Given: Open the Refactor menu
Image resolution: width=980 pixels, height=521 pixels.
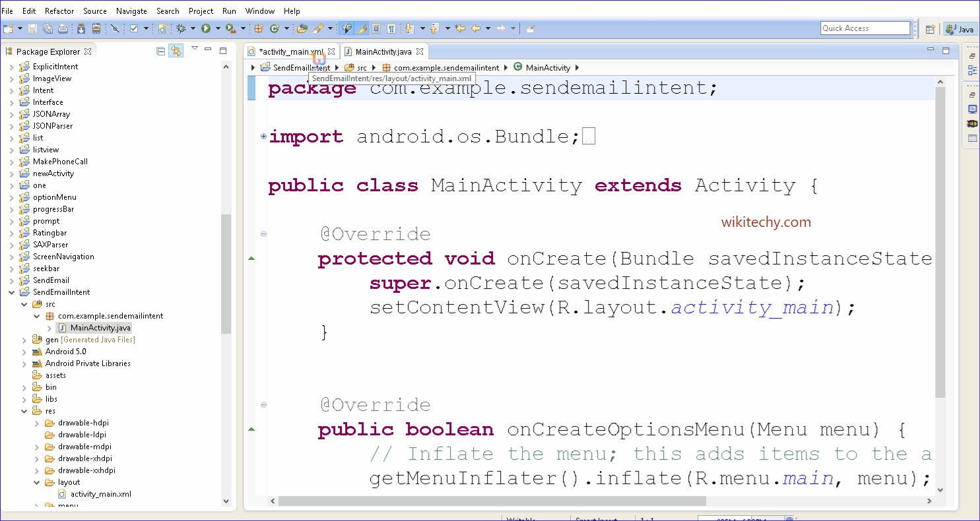Looking at the screenshot, I should click(x=59, y=11).
